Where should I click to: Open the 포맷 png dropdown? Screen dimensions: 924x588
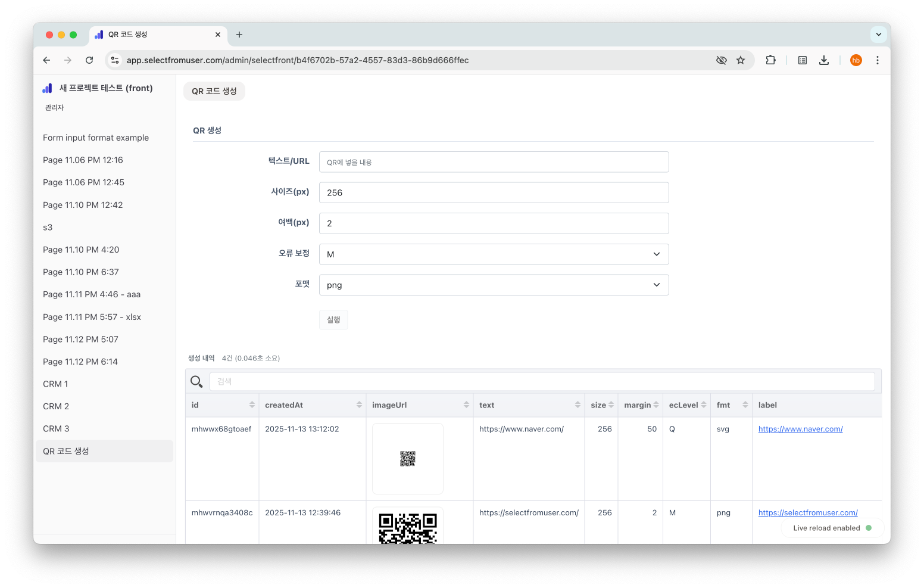coord(494,285)
